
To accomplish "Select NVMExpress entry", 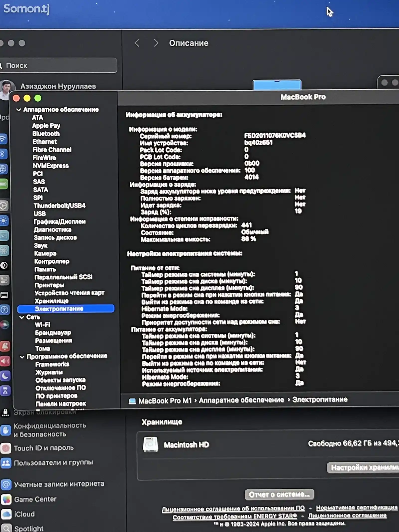I will (x=51, y=166).
